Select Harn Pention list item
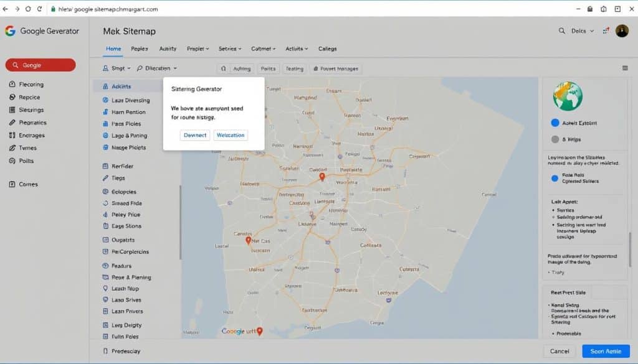Viewport: 638px width, 364px height. [x=124, y=112]
